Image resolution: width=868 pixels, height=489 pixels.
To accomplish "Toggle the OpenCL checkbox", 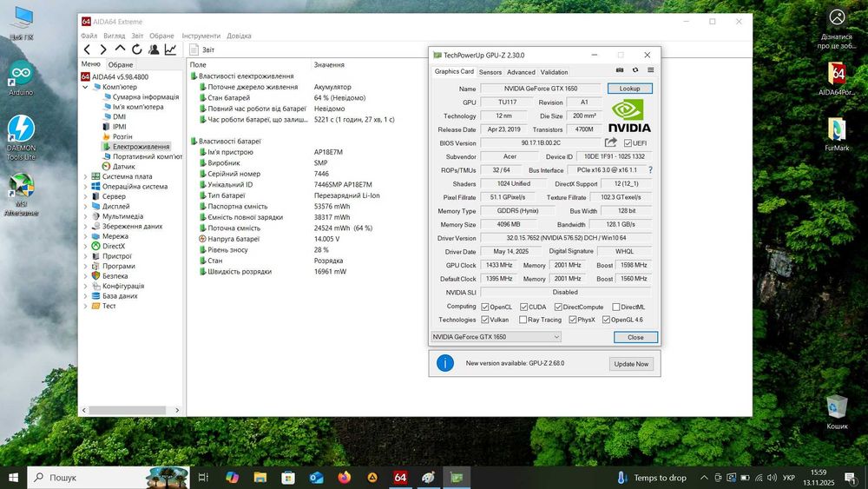I will click(485, 307).
